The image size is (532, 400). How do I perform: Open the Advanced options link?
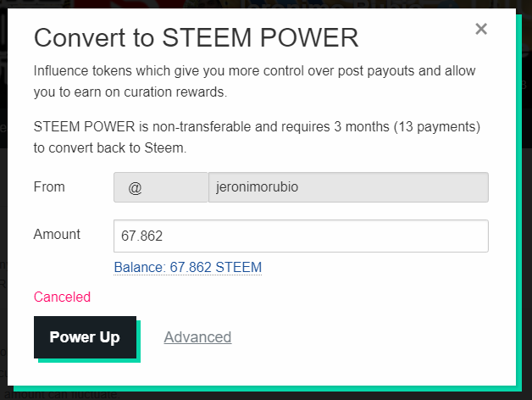point(197,336)
